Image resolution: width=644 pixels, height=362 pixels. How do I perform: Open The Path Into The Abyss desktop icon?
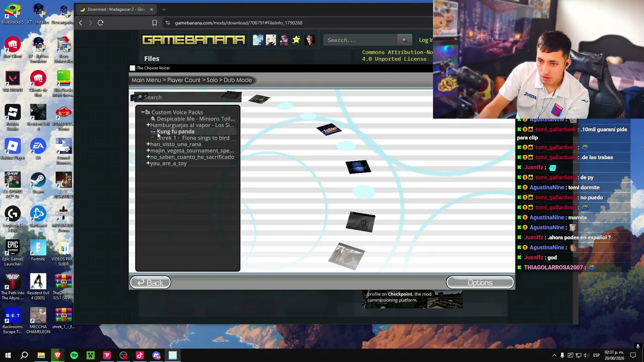tap(13, 286)
